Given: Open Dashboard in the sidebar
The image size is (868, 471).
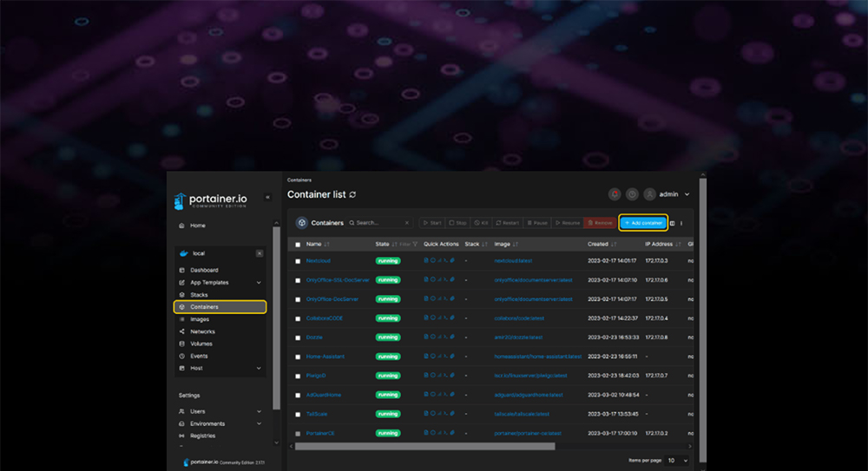Looking at the screenshot, I should tap(204, 270).
